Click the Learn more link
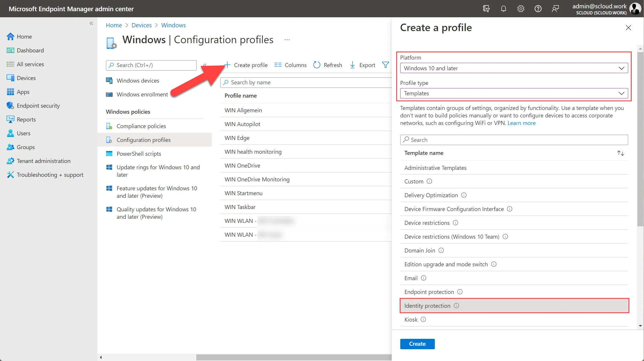 pyautogui.click(x=521, y=123)
